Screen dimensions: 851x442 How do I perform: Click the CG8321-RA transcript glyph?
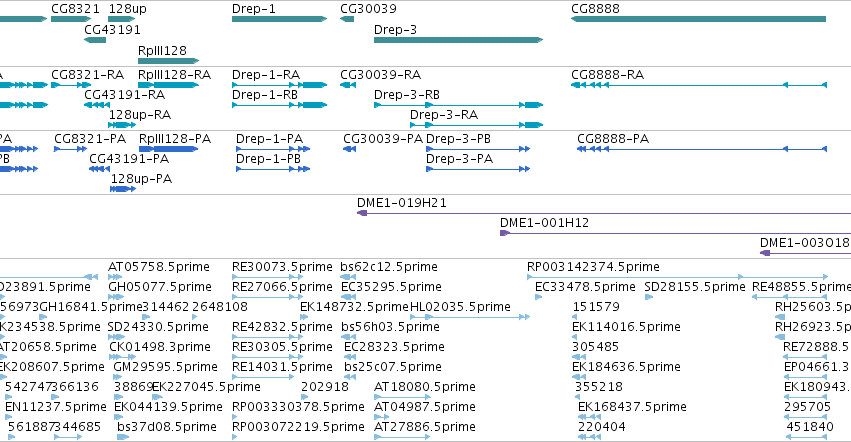tap(71, 85)
